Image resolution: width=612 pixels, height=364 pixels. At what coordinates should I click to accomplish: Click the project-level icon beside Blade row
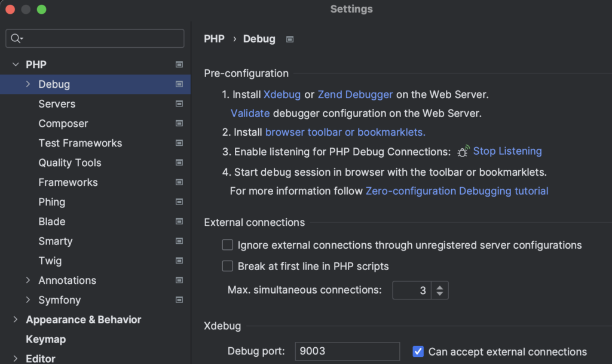[x=179, y=221]
